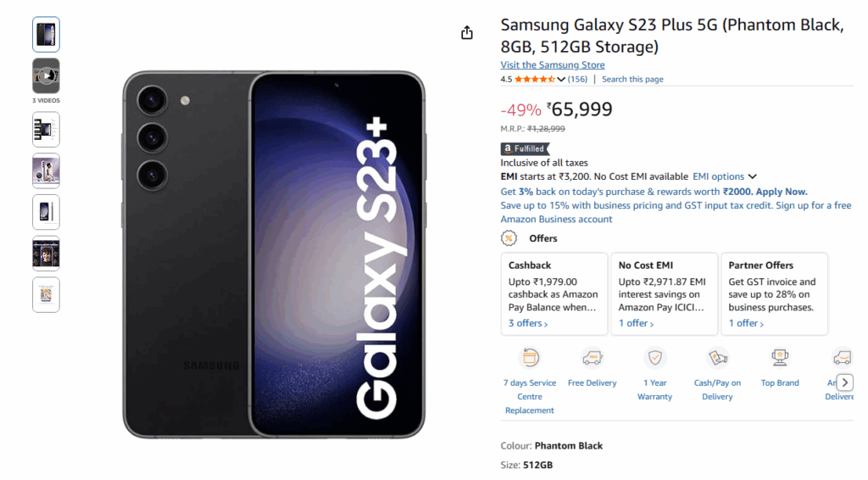The width and height of the screenshot is (868, 480).
Task: Click the Top Brand trophy icon
Action: pos(780,358)
